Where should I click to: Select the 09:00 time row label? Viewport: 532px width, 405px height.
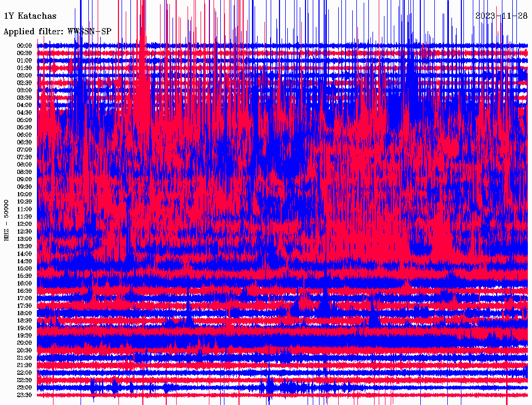[24, 180]
